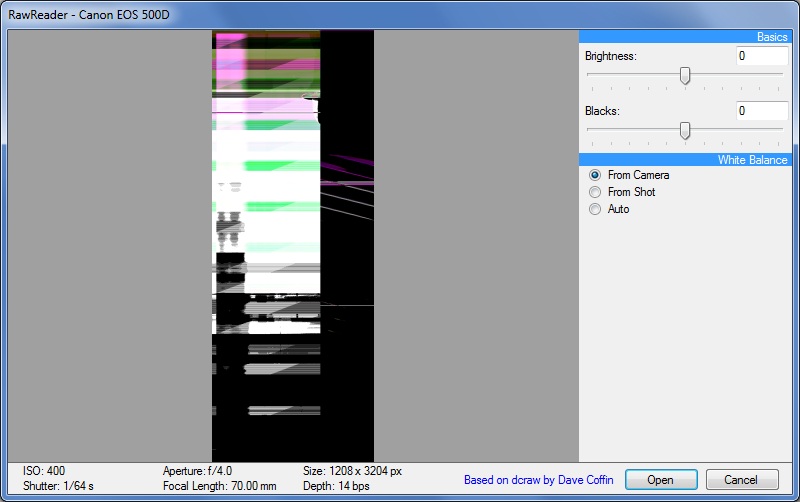Click the raw image preview thumbnail
Viewport: 800px width, 502px height.
[293, 246]
